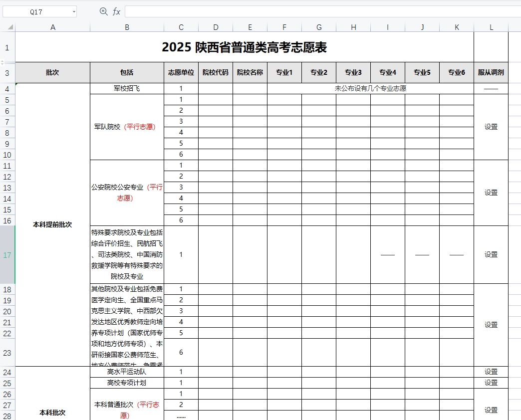Click the fx insert function icon
The height and width of the screenshot is (420, 521).
(x=116, y=11)
